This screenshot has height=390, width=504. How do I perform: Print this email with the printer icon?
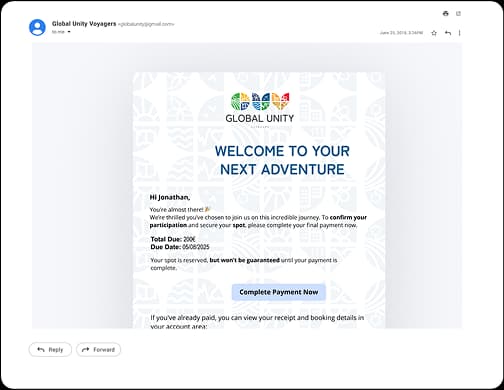tap(445, 13)
